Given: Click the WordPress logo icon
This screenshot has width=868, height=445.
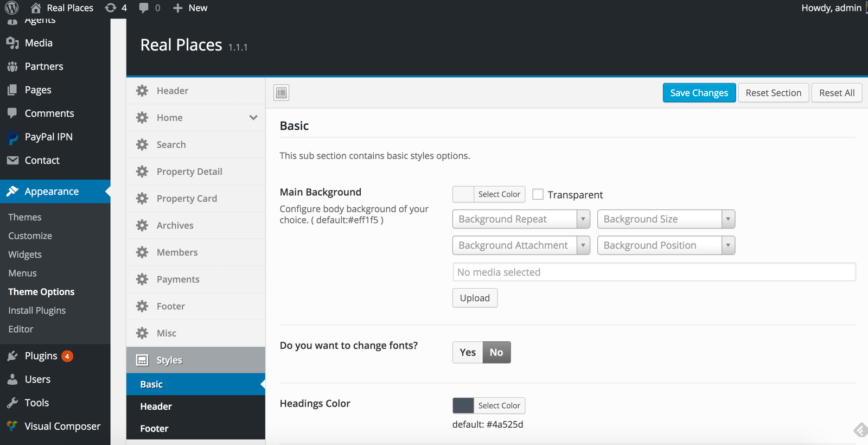Looking at the screenshot, I should coord(12,8).
